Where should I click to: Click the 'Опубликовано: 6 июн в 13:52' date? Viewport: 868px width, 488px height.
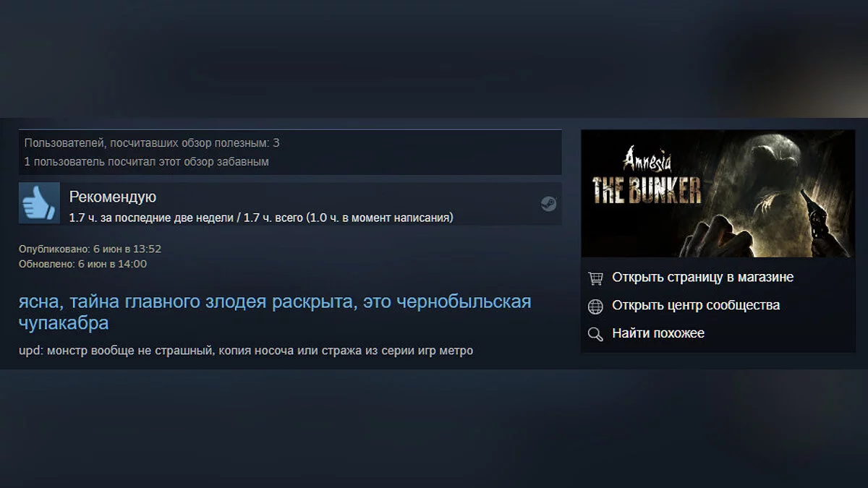click(90, 249)
